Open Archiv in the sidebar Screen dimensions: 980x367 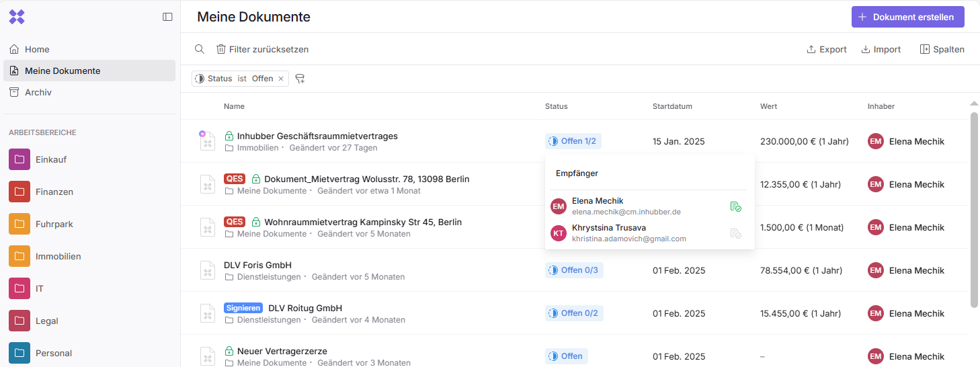[38, 92]
